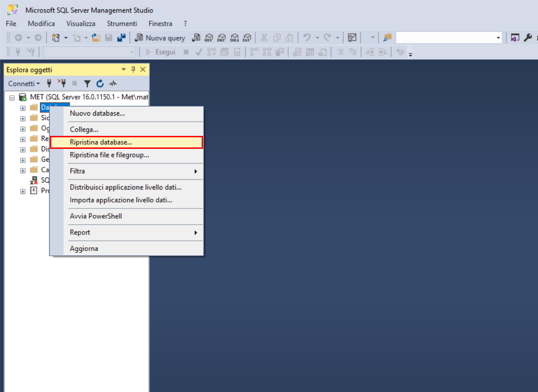The width and height of the screenshot is (538, 392).
Task: Select Ripristina database... from context menu
Action: (x=127, y=142)
